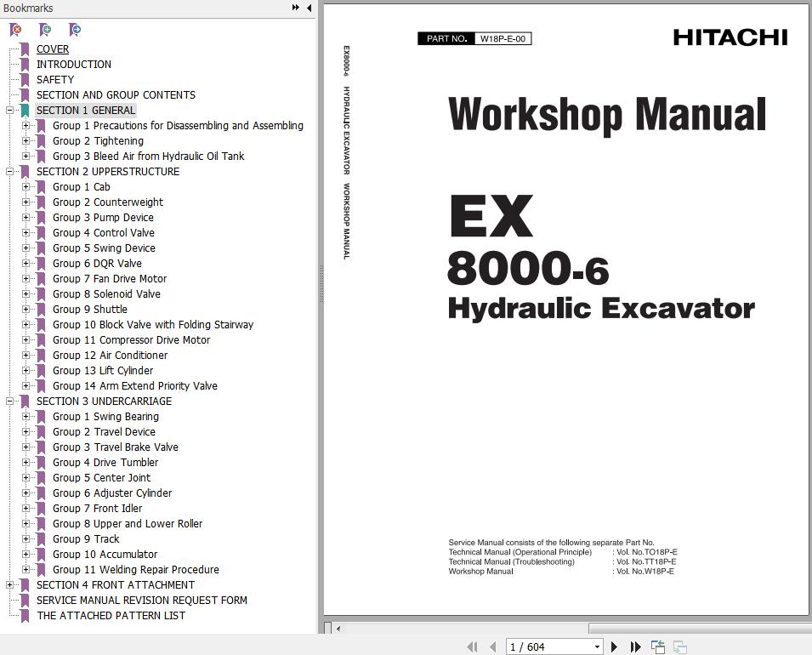Click the delete bookmark icon

15,30
